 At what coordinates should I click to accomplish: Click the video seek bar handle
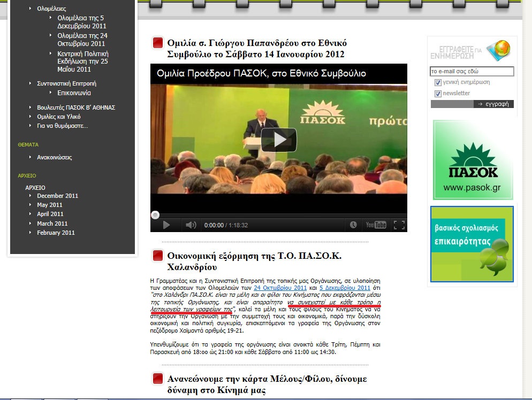pyautogui.click(x=155, y=215)
